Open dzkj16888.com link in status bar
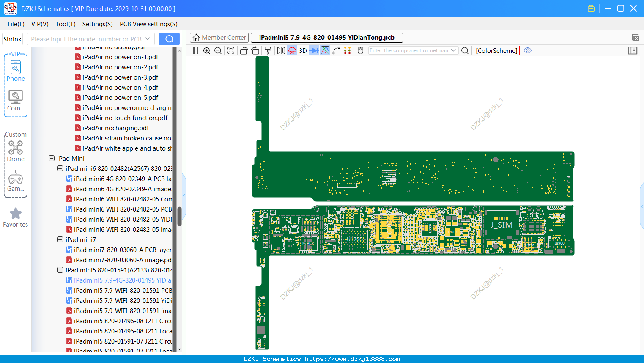Image resolution: width=644 pixels, height=363 pixels. [352, 359]
